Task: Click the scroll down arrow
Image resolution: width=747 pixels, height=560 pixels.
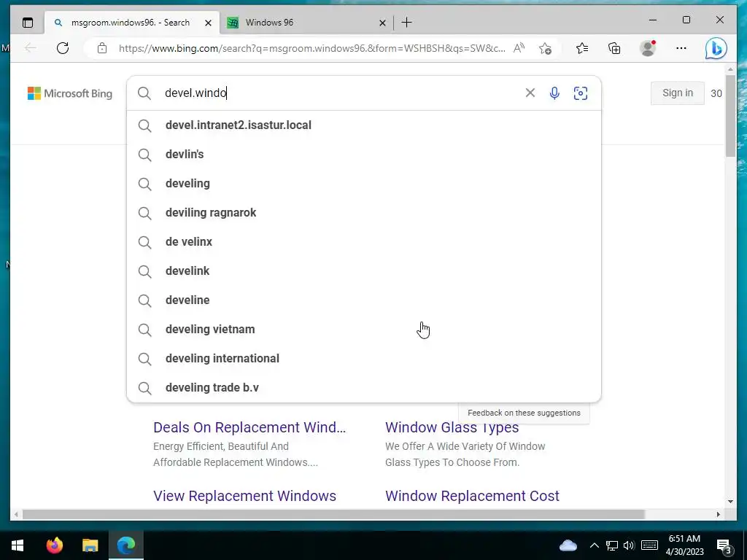Action: click(730, 502)
